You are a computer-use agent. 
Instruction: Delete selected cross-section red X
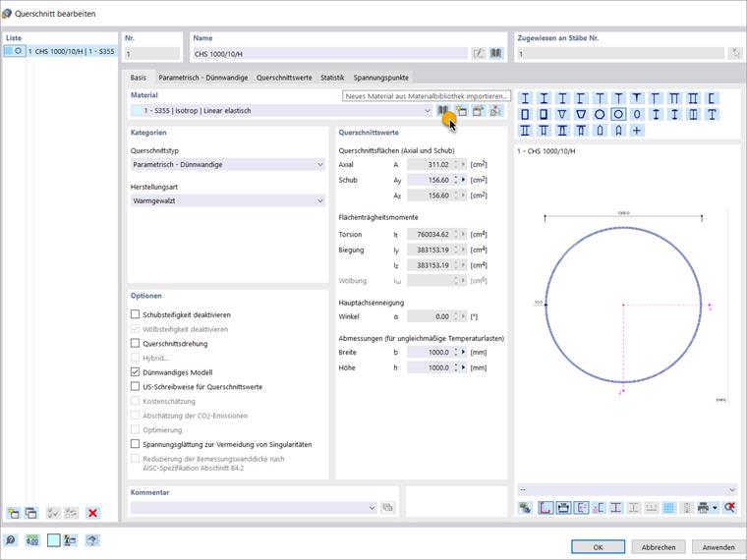[93, 513]
